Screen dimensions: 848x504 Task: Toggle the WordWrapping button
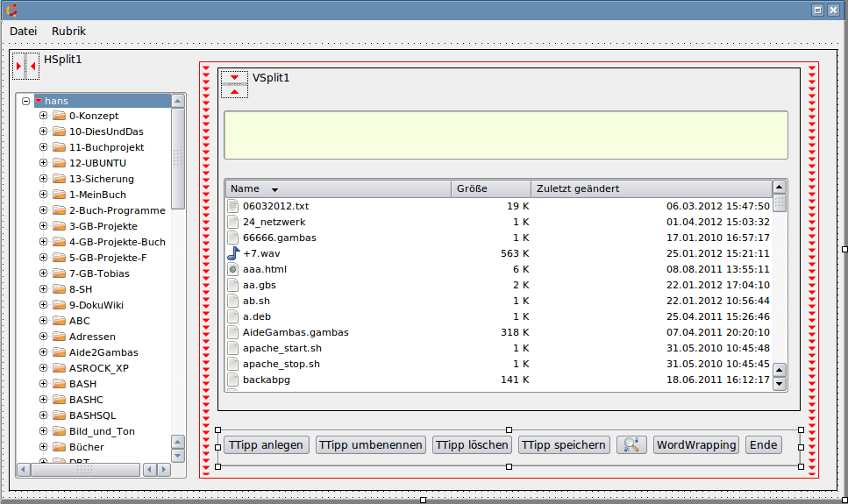(x=695, y=444)
